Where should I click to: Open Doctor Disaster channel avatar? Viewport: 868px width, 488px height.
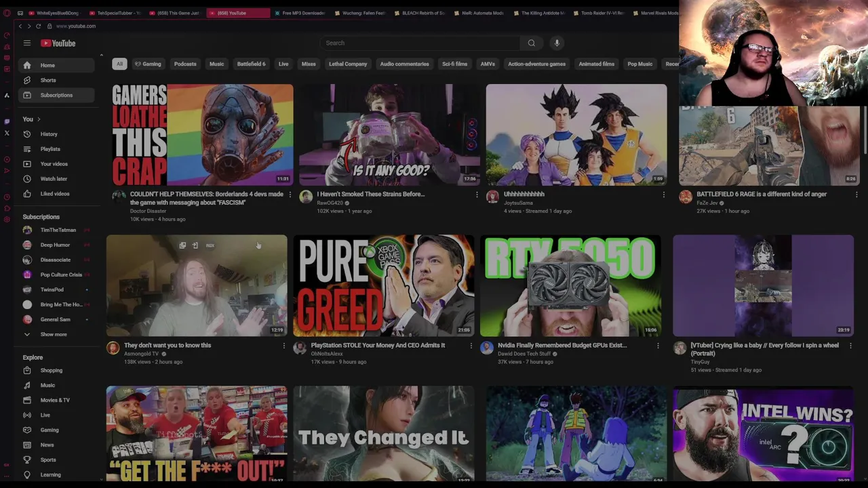[x=119, y=197]
